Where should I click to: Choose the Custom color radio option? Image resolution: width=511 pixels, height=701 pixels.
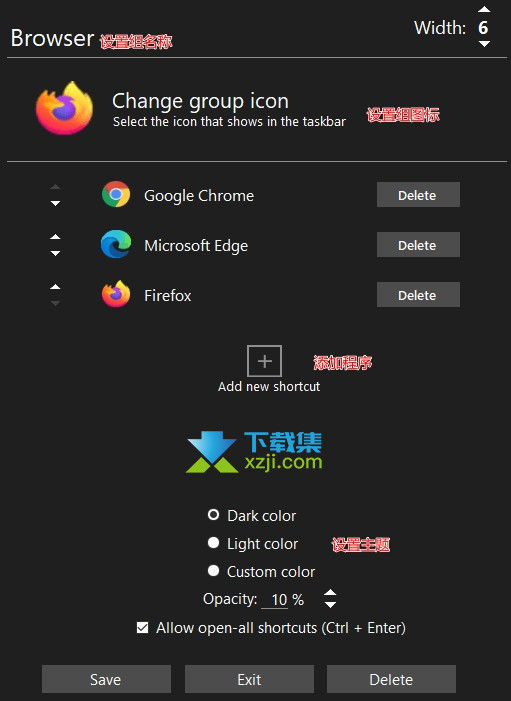(214, 570)
